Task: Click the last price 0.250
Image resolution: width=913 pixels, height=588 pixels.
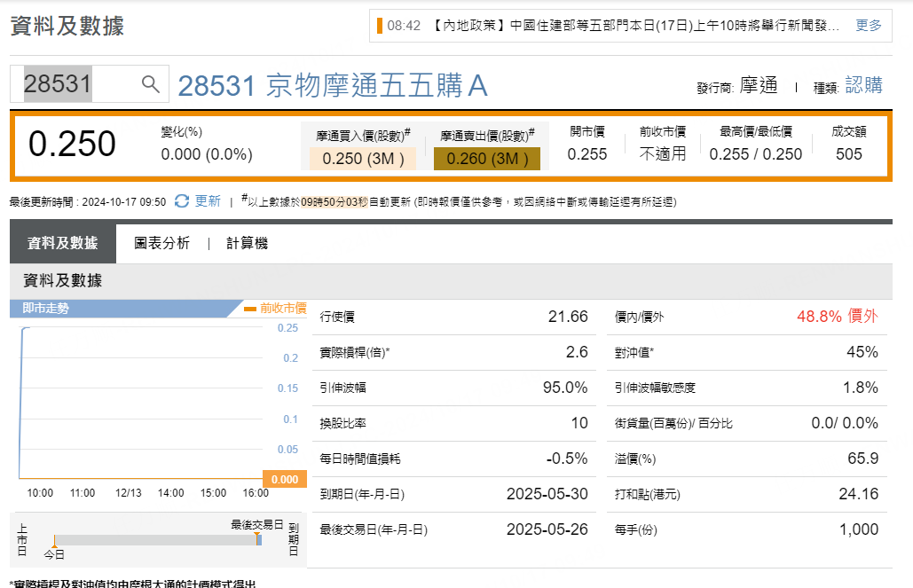Action: point(72,144)
